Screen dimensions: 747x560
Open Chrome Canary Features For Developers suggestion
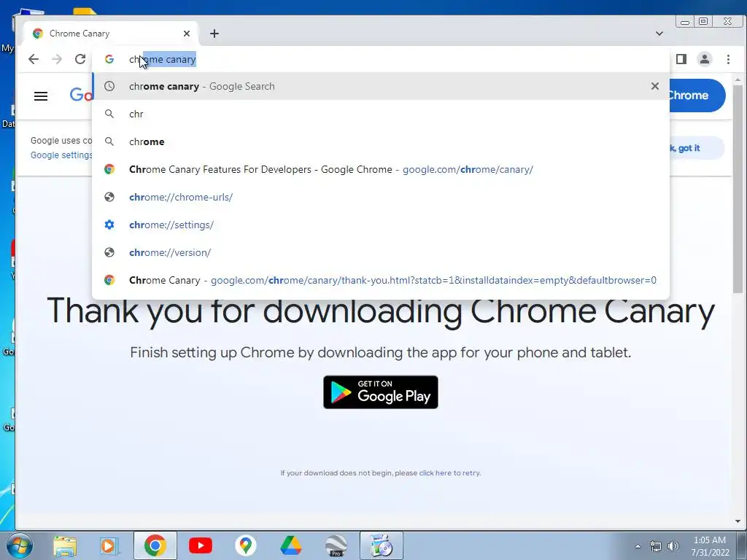[x=381, y=169]
